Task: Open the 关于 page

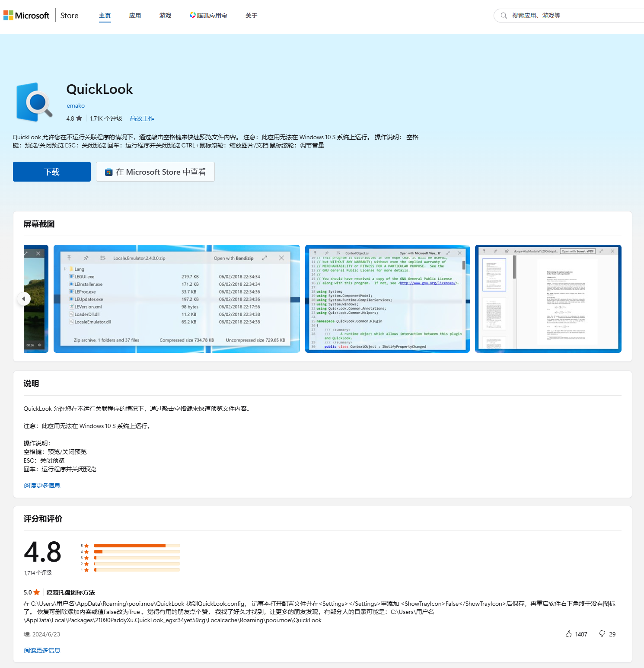Action: (251, 16)
